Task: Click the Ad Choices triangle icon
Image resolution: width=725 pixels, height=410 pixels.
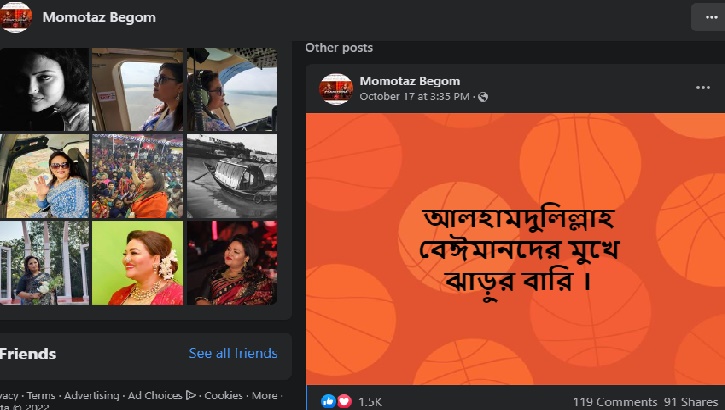Action: tap(190, 395)
